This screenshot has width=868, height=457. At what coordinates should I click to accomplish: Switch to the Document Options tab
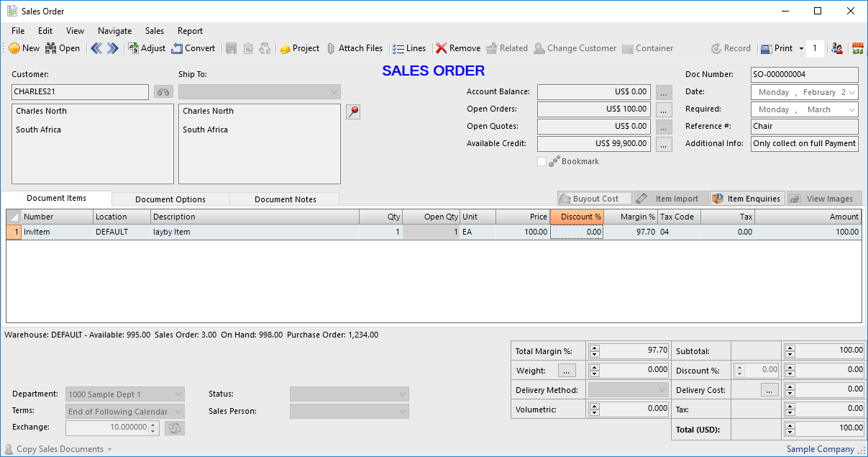[x=170, y=199]
